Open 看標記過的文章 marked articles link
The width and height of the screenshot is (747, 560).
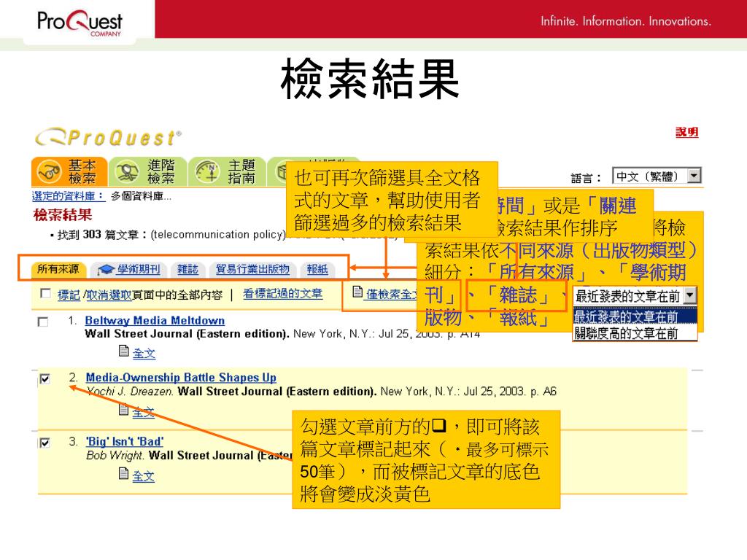point(282,294)
